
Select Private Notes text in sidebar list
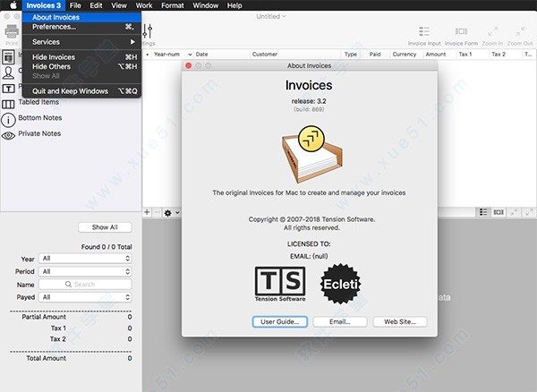39,133
